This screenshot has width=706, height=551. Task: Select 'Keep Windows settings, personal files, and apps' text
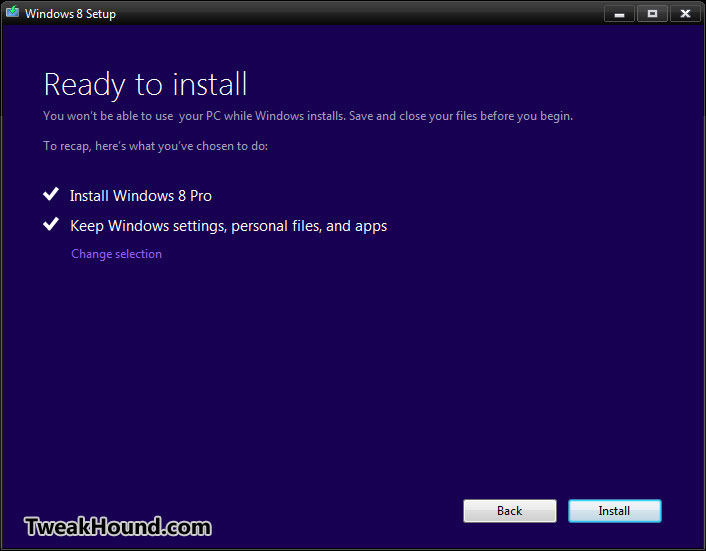pyautogui.click(x=228, y=226)
